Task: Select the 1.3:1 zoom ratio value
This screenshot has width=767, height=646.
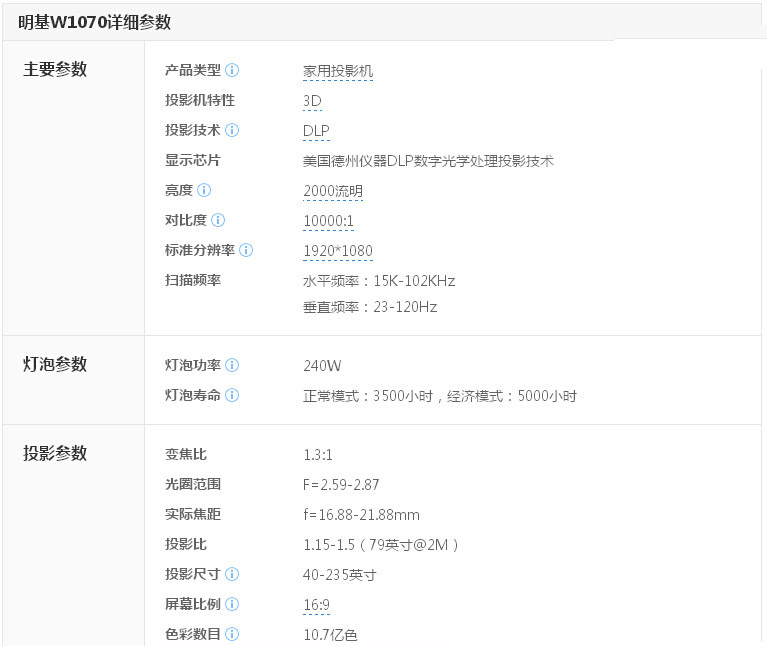Action: 318,455
